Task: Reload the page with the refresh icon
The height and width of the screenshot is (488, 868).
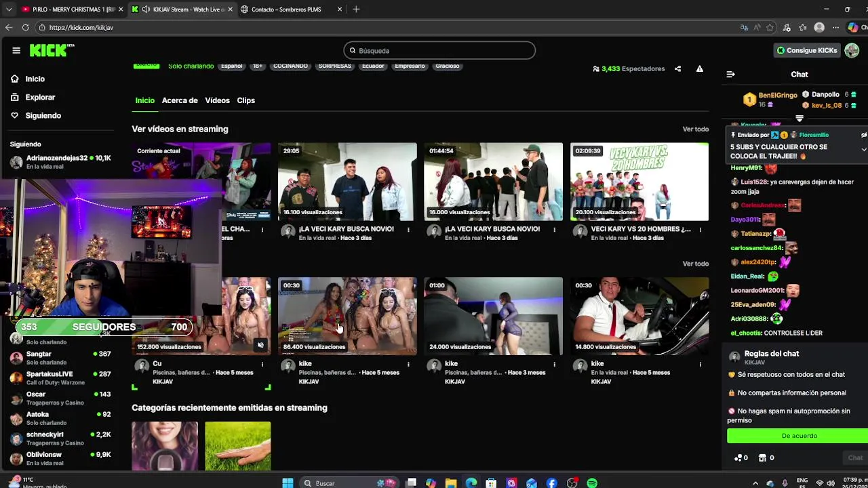Action: point(25,27)
